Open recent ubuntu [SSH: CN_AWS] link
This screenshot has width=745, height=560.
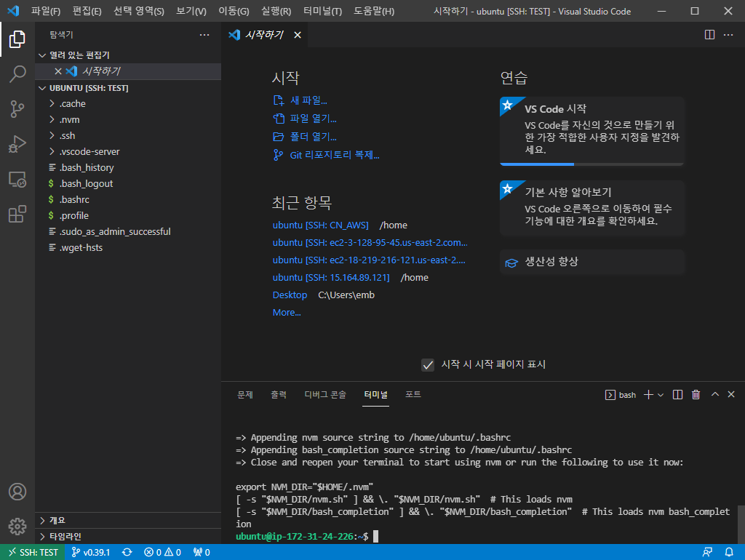(321, 225)
